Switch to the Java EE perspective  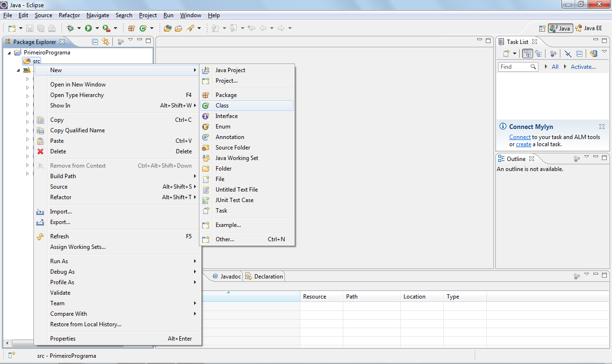tap(589, 28)
